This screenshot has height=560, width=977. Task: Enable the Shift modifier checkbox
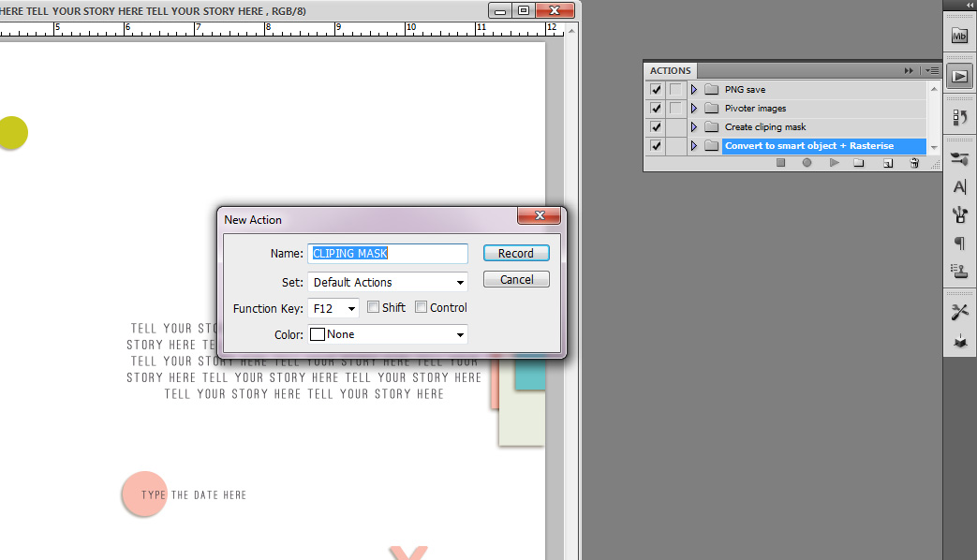coord(373,307)
